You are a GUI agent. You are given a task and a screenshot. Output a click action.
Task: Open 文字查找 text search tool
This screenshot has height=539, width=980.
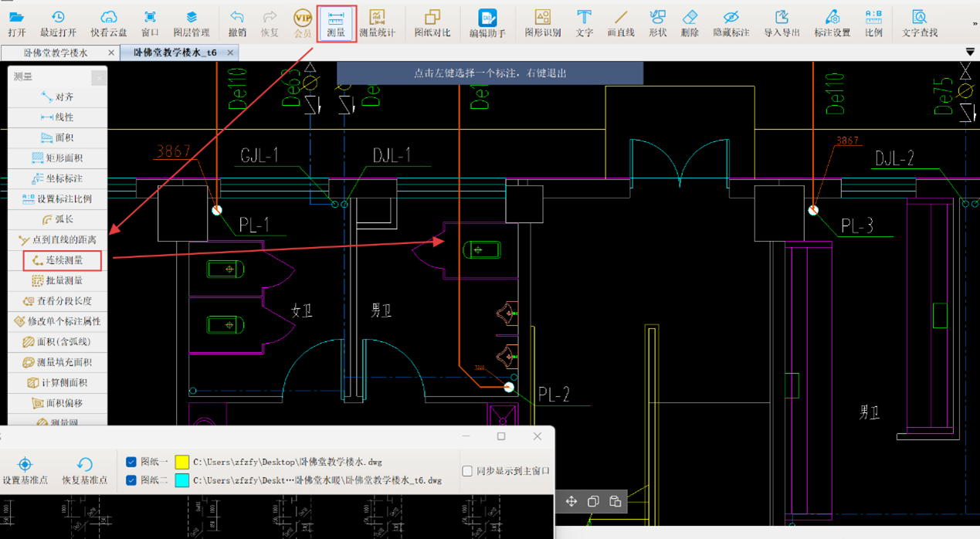(919, 22)
